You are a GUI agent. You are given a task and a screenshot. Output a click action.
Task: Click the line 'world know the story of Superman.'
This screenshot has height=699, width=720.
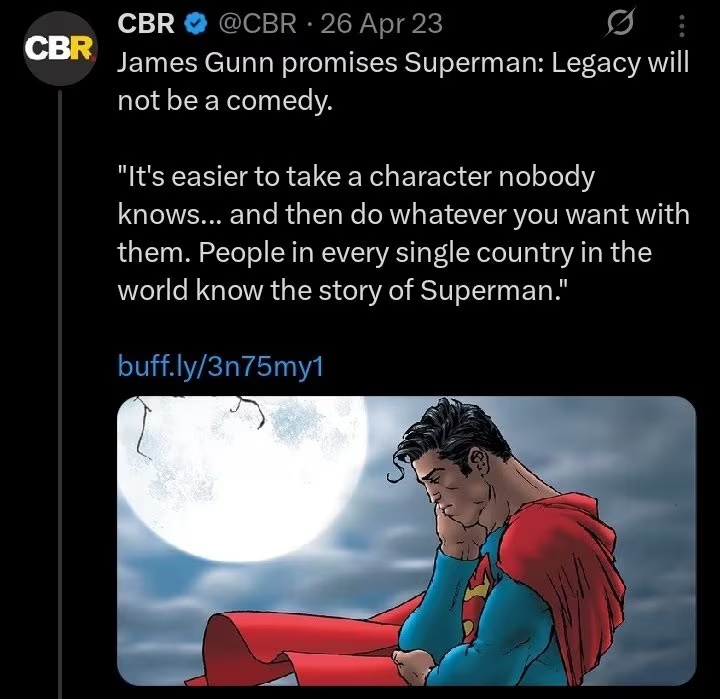click(x=343, y=290)
